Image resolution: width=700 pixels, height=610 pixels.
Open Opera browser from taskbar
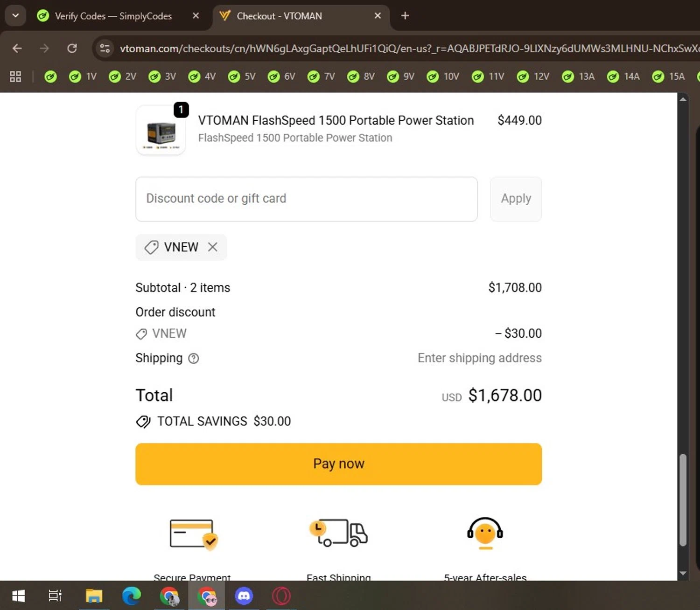tap(281, 596)
